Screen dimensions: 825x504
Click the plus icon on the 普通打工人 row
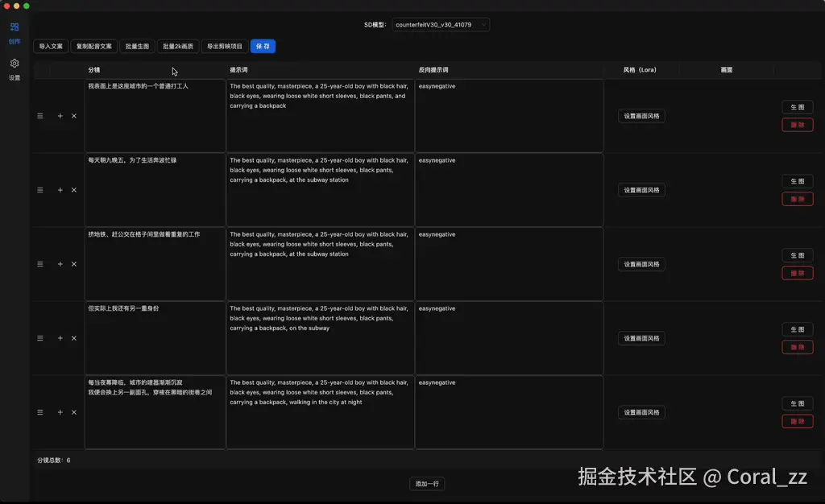(60, 116)
